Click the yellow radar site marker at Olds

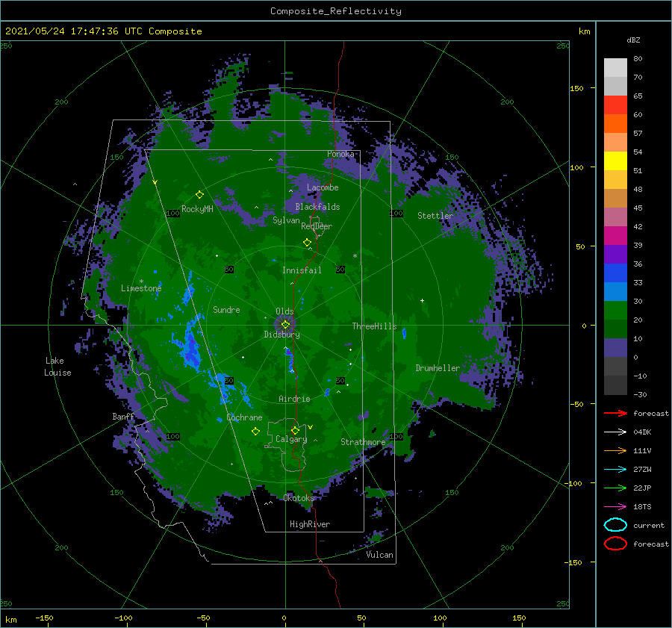(285, 325)
